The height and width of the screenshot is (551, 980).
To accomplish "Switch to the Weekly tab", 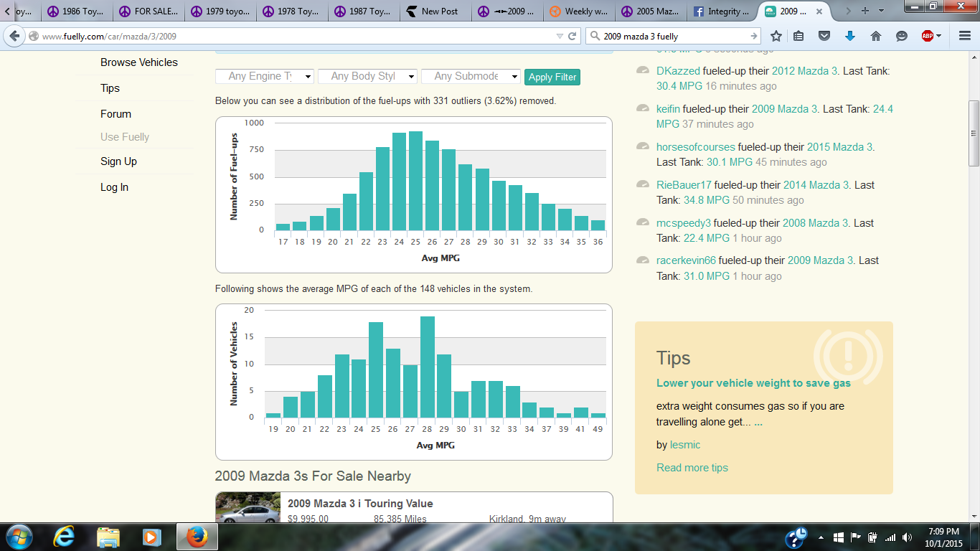I will pyautogui.click(x=579, y=11).
